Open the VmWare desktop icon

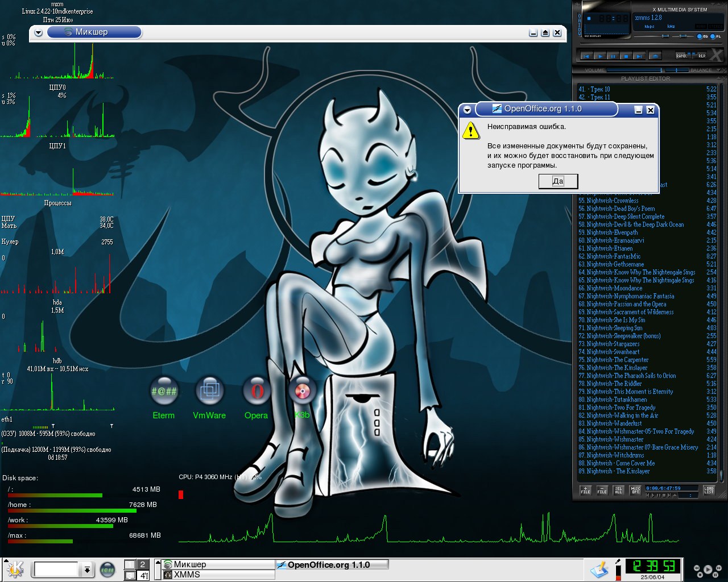(x=210, y=391)
